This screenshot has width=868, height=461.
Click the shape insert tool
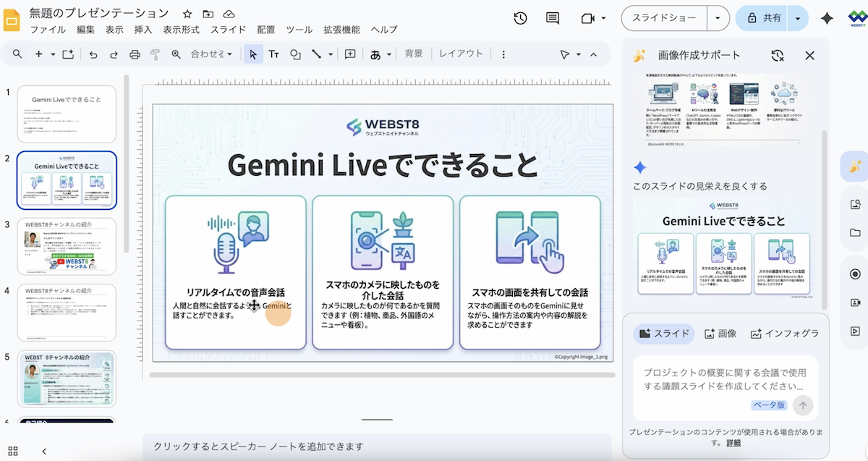(295, 54)
